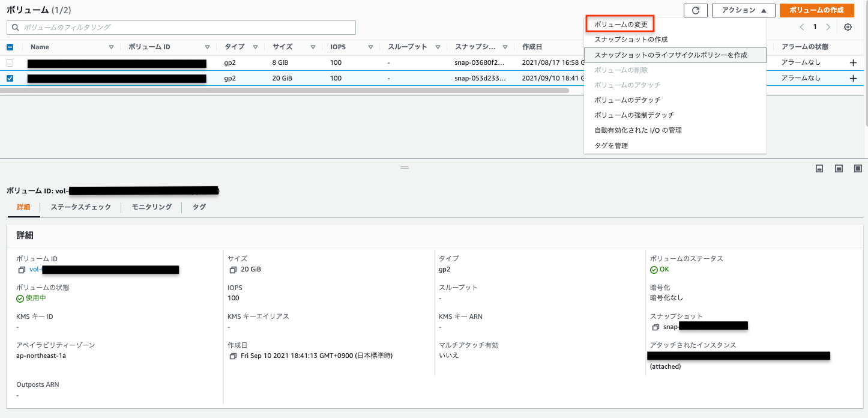Collapse the split panel with the first layout icon
The image size is (868, 418).
click(819, 169)
